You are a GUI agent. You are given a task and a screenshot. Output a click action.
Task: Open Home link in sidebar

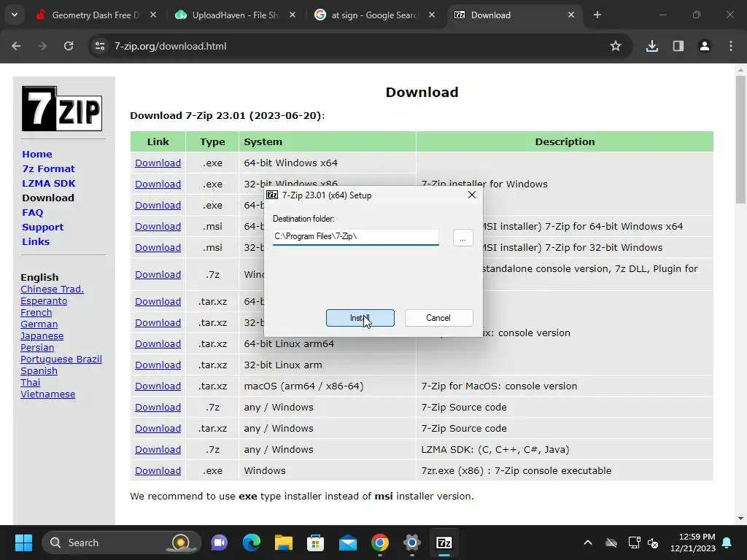[37, 155]
